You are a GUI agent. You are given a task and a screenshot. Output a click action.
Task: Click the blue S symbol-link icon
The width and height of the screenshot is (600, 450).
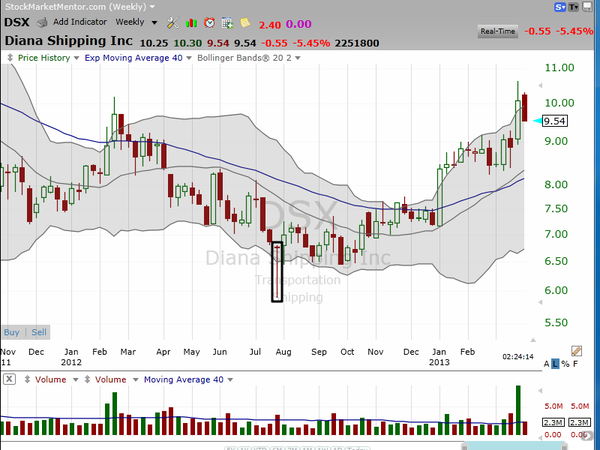(560, 7)
